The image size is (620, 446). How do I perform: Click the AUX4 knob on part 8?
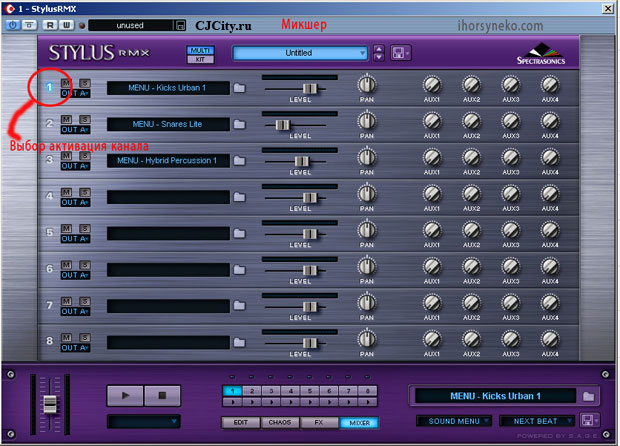click(550, 339)
